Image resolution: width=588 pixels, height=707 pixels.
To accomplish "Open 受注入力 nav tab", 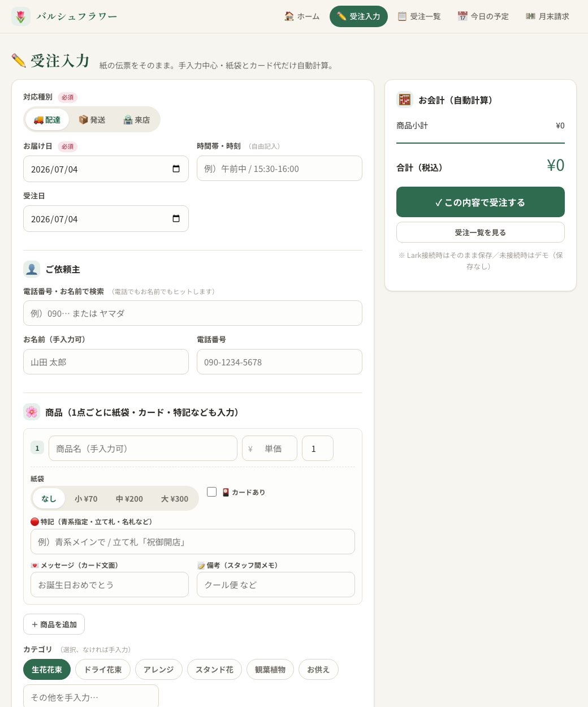I will (358, 16).
